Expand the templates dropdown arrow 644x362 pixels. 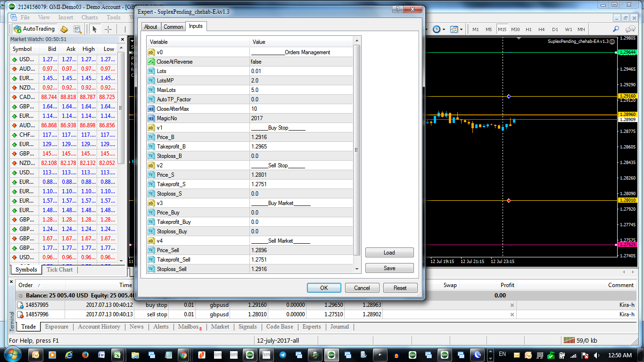pyautogui.click(x=461, y=29)
